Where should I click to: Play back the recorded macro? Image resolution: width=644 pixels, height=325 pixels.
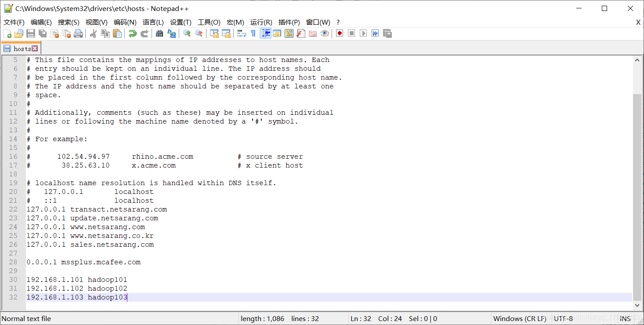363,33
